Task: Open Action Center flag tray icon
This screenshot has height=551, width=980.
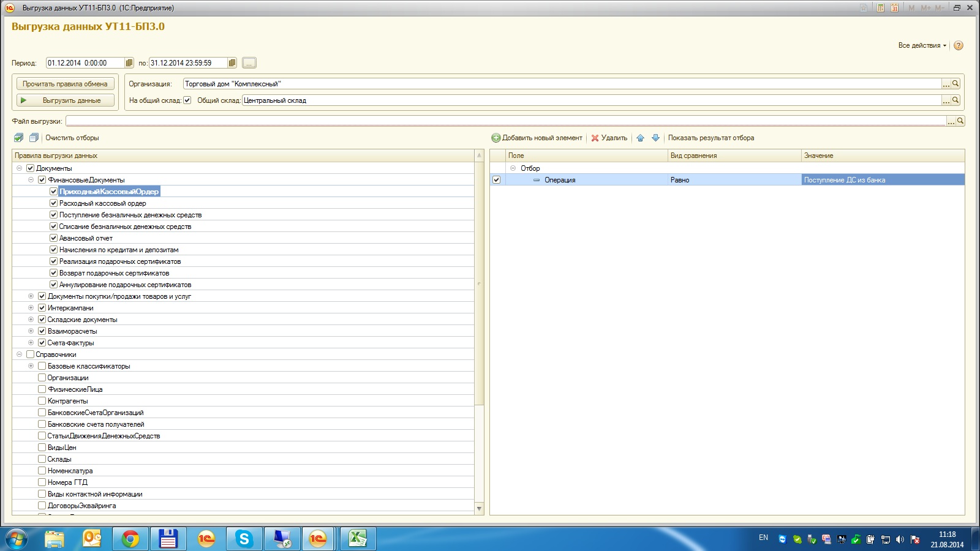Action: pos(915,539)
